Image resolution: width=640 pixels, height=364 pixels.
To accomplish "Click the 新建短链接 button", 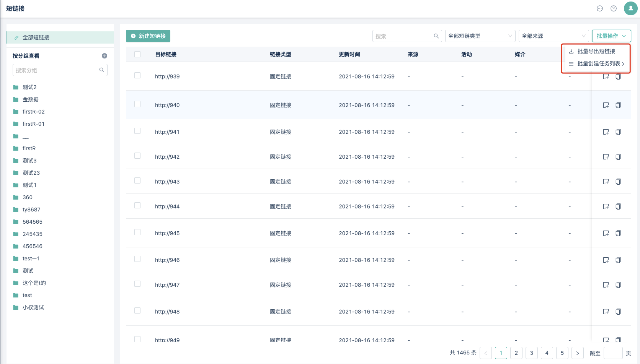I will [x=148, y=36].
